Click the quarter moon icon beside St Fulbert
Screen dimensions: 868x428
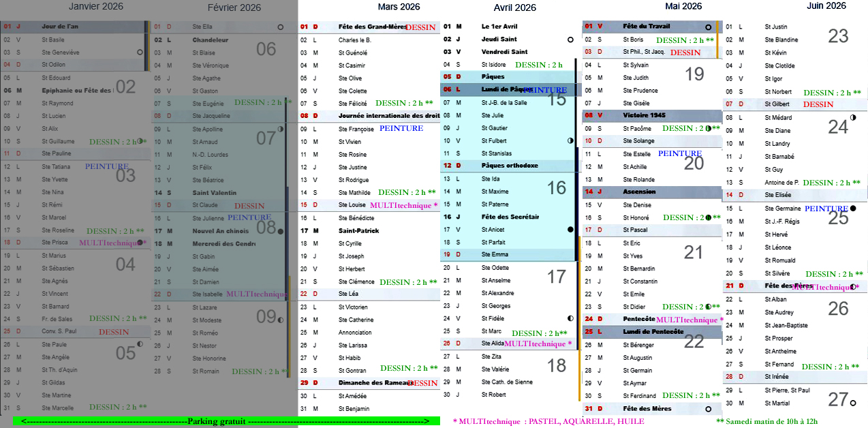(570, 140)
